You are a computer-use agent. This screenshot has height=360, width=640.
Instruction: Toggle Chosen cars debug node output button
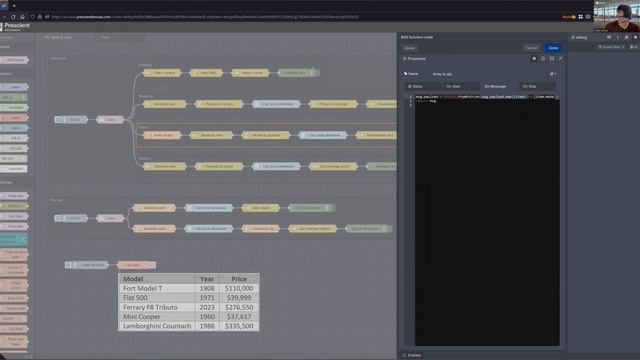316,73
